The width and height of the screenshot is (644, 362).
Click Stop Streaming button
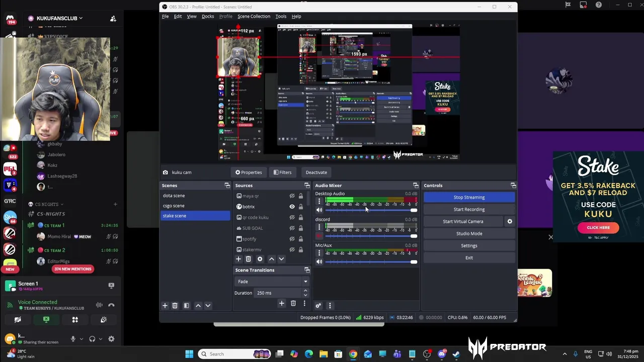click(469, 198)
